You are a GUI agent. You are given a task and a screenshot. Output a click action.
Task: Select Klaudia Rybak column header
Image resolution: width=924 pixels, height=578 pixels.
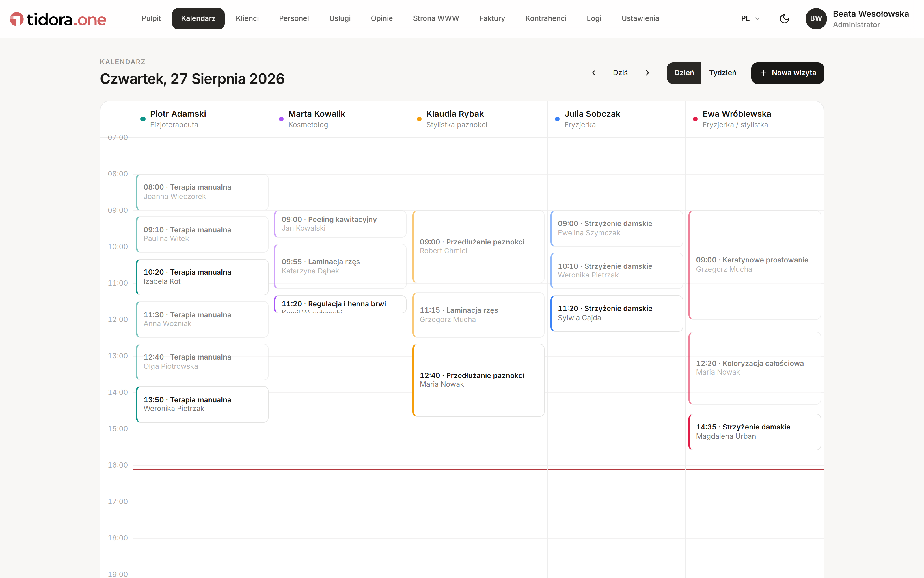478,119
